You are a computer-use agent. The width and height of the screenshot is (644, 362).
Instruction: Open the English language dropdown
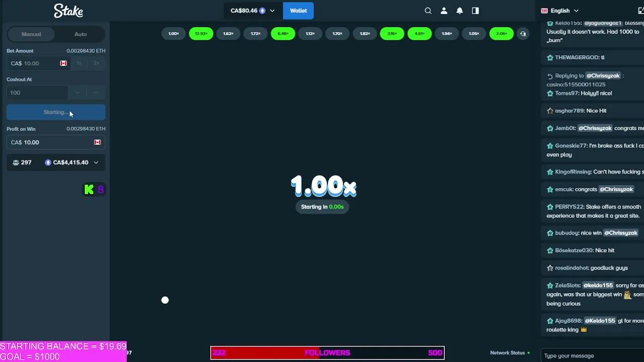click(x=560, y=11)
